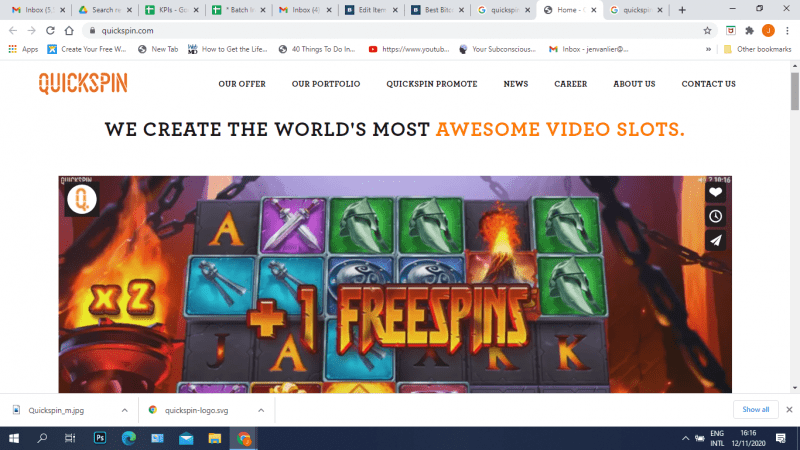This screenshot has width=800, height=450.
Task: Show hidden system tray icons
Action: pyautogui.click(x=685, y=438)
